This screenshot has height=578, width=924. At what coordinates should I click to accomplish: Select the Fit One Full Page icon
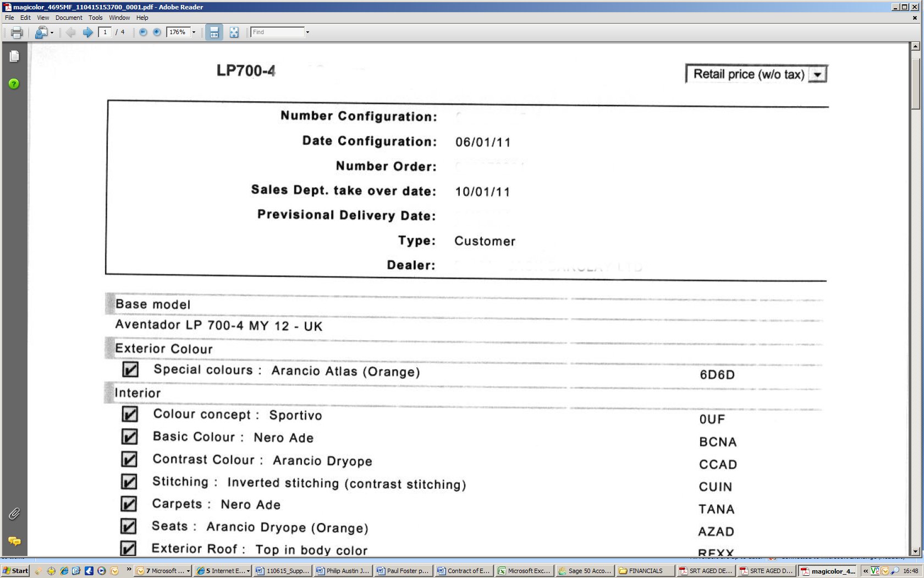point(234,32)
